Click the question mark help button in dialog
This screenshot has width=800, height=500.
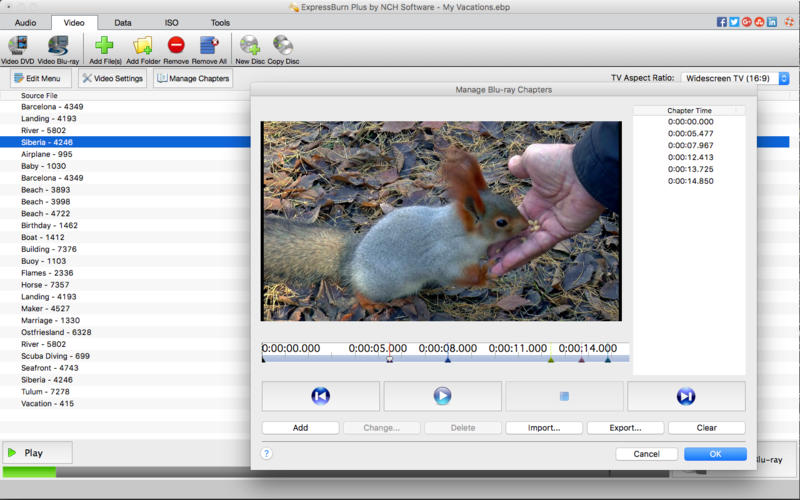[x=266, y=453]
